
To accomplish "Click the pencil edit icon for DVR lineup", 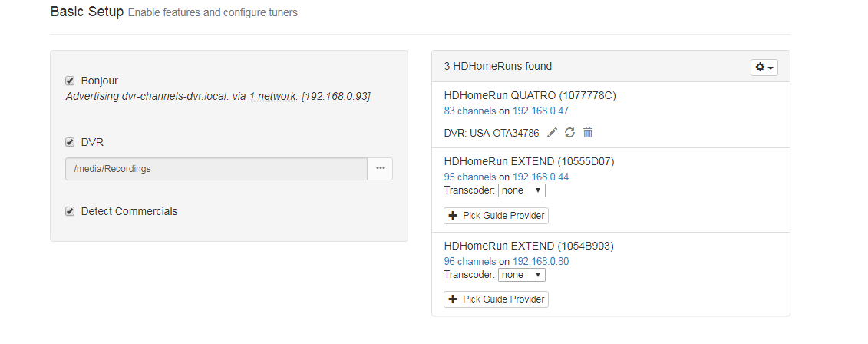I will click(552, 133).
